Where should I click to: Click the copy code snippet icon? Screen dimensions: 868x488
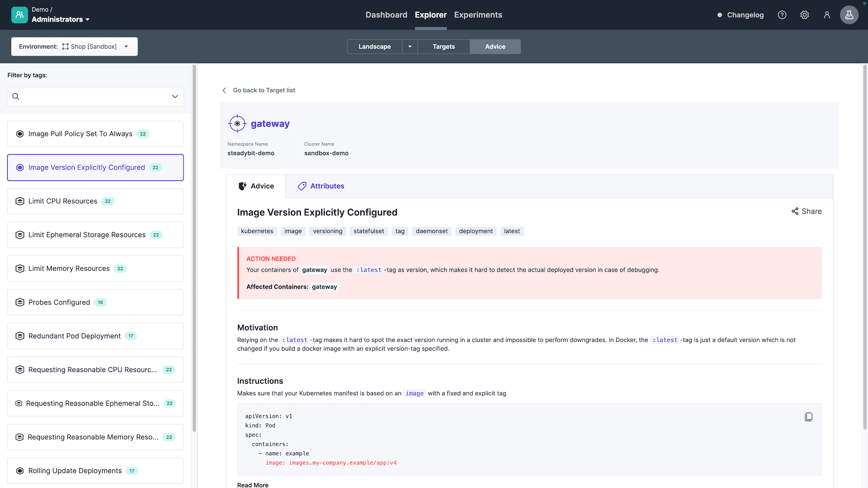point(808,417)
